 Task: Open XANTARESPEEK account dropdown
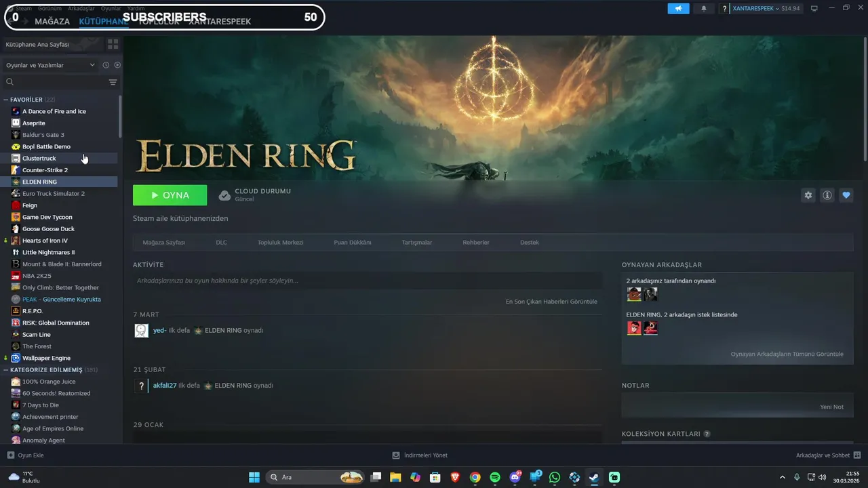tap(766, 9)
